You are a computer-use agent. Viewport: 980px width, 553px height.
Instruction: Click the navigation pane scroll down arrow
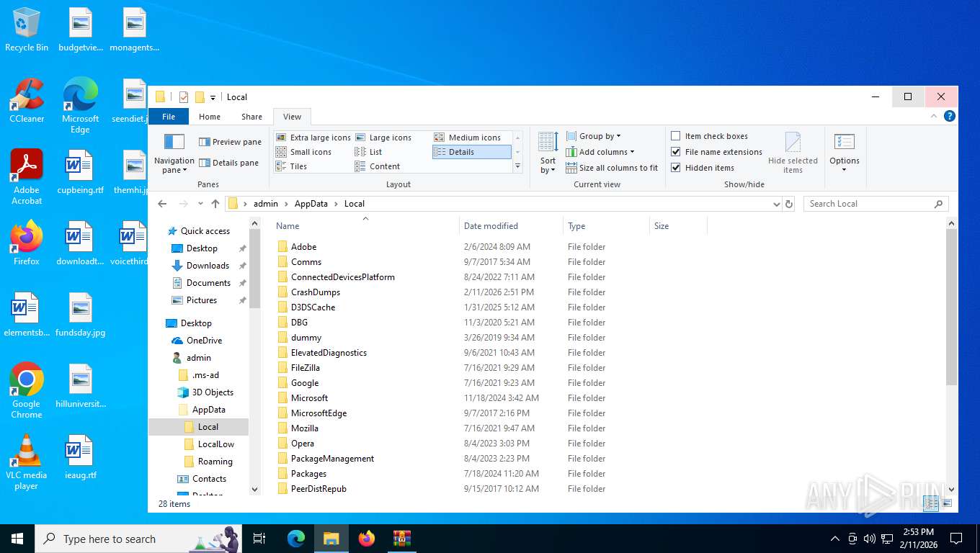pos(254,489)
